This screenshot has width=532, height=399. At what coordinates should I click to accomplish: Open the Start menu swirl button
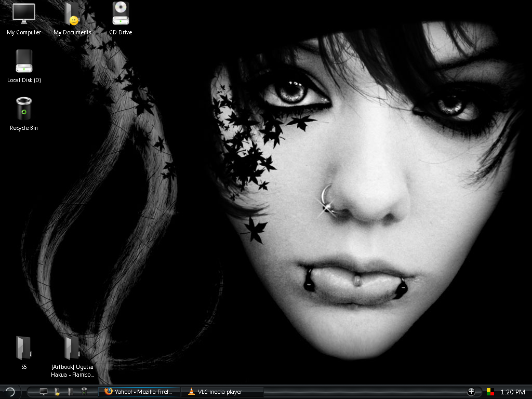coord(10,392)
